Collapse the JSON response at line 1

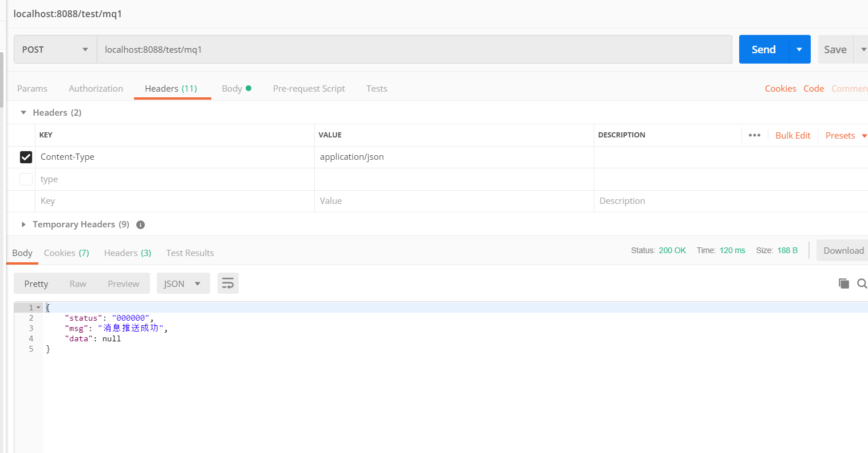pos(38,308)
